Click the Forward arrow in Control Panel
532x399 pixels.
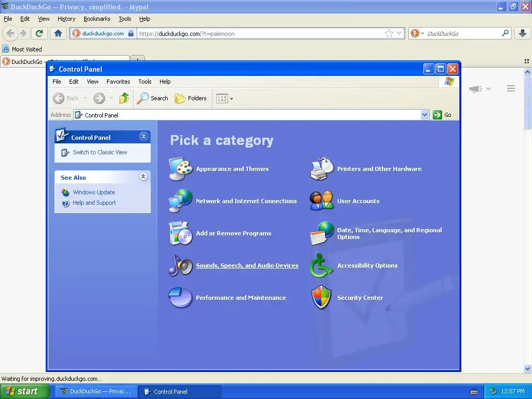click(x=99, y=98)
